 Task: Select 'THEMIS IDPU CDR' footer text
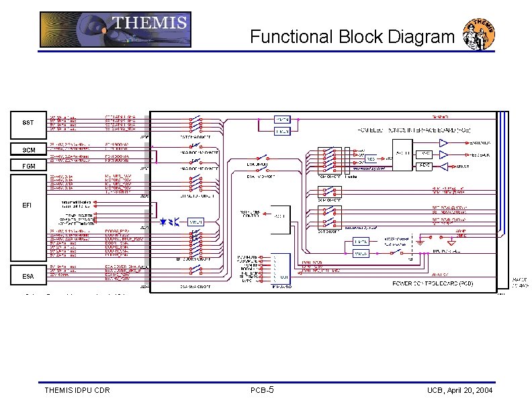pyautogui.click(x=77, y=390)
